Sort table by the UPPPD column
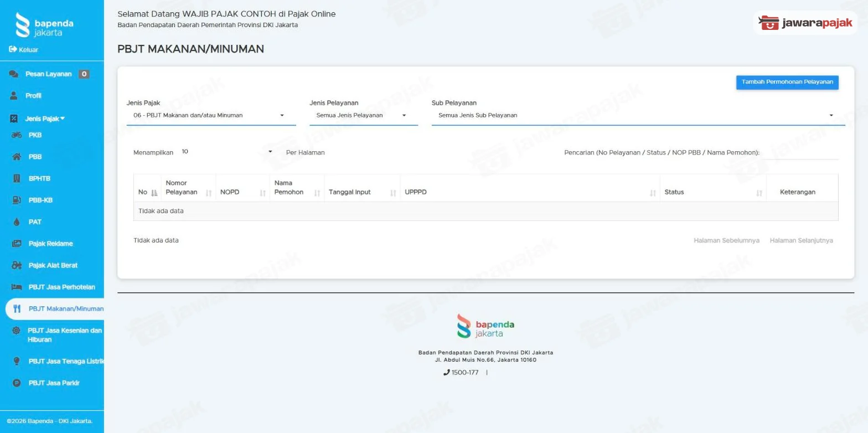The width and height of the screenshot is (868, 433). [x=530, y=188]
